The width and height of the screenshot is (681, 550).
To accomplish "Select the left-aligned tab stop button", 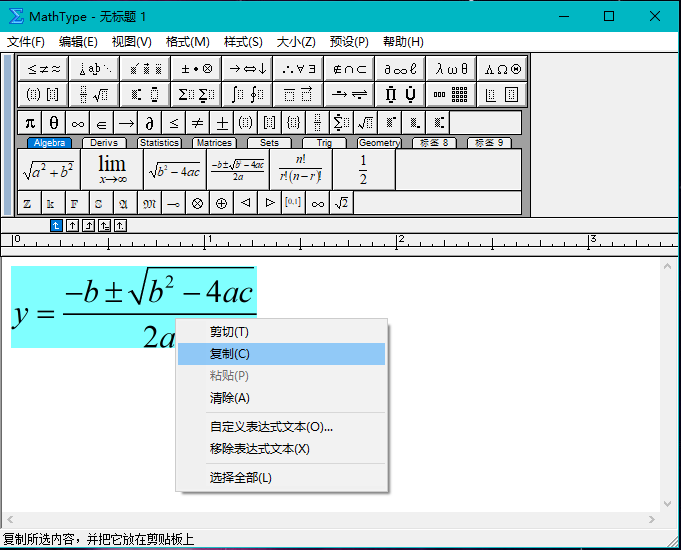I will [x=56, y=225].
